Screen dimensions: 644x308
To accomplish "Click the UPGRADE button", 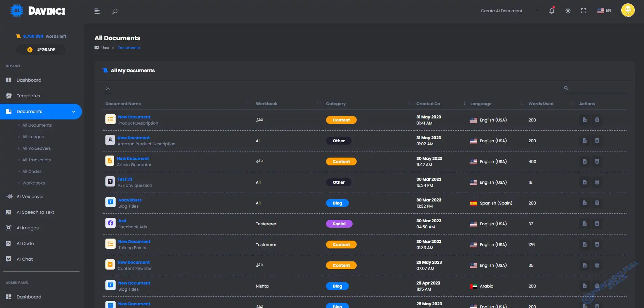I will (41, 50).
